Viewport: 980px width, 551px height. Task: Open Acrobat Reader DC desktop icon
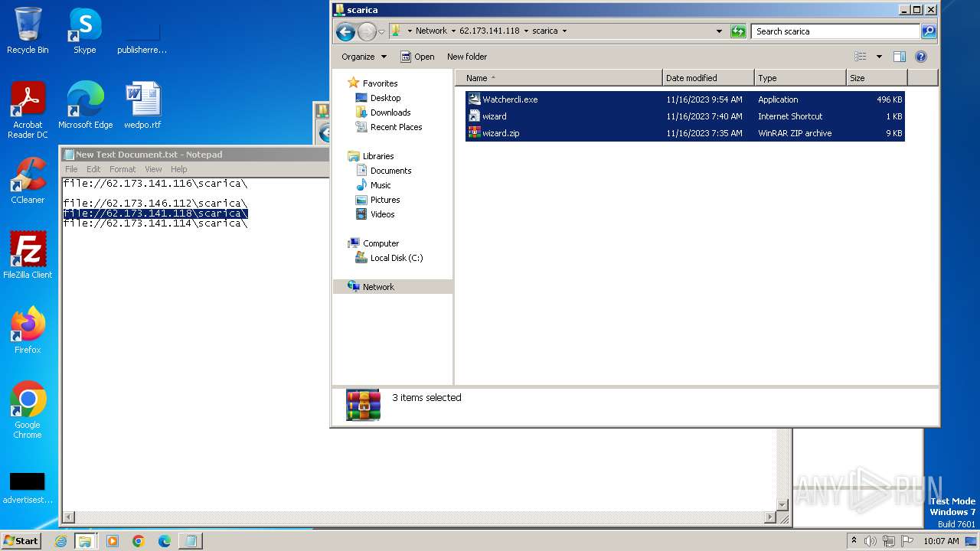pos(28,110)
